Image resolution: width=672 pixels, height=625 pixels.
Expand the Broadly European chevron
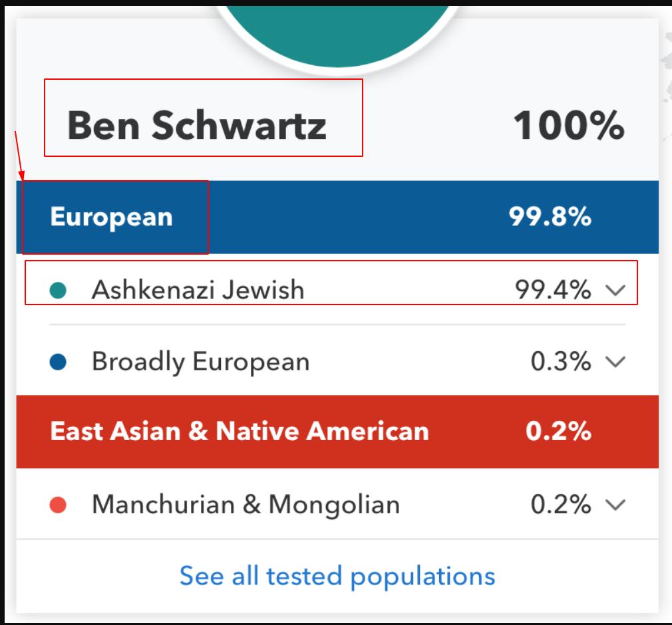[x=616, y=362]
